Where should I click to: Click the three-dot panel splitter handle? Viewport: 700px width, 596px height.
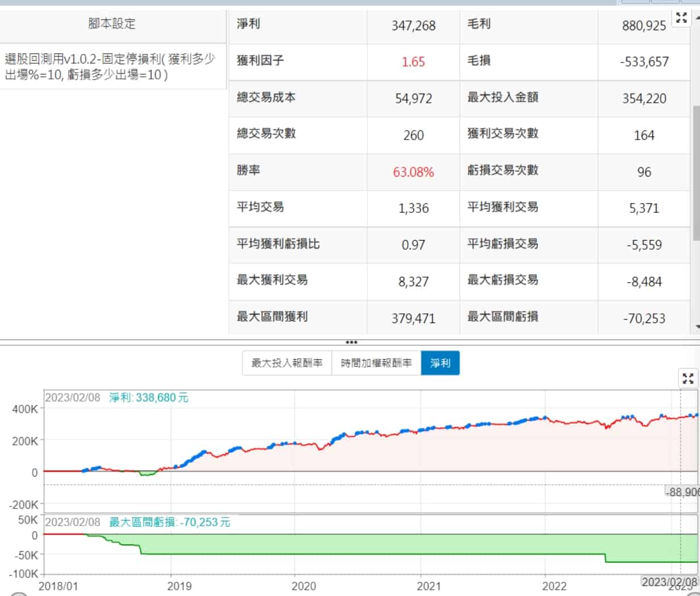[351, 342]
